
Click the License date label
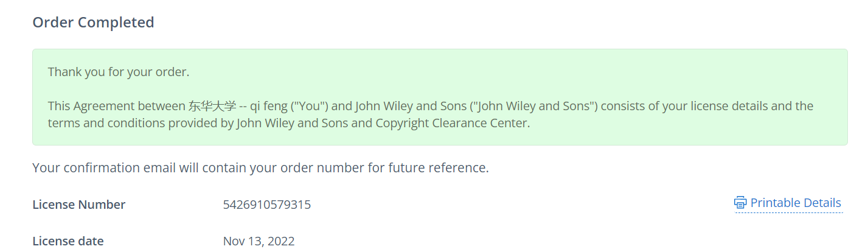(x=68, y=241)
